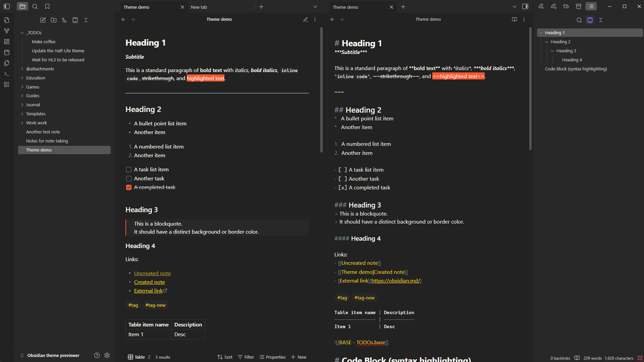Add a New item to the base
This screenshot has height=362, width=644.
299,357
